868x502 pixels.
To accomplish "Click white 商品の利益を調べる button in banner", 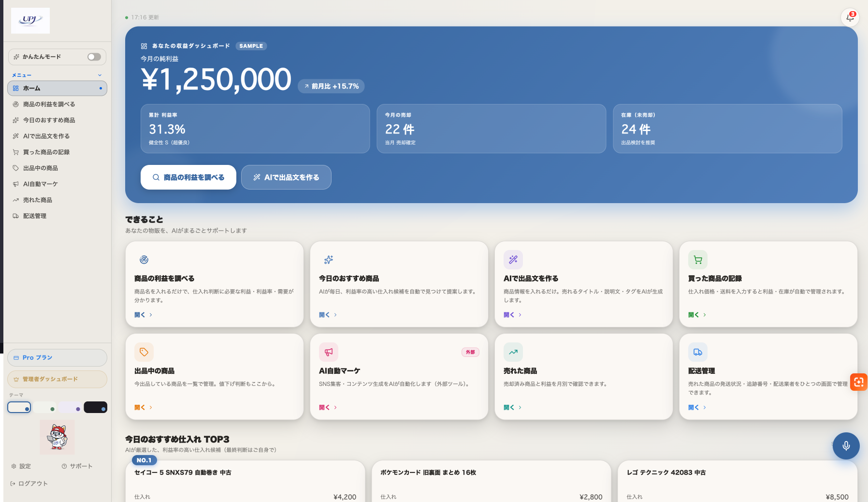I will pyautogui.click(x=188, y=177).
